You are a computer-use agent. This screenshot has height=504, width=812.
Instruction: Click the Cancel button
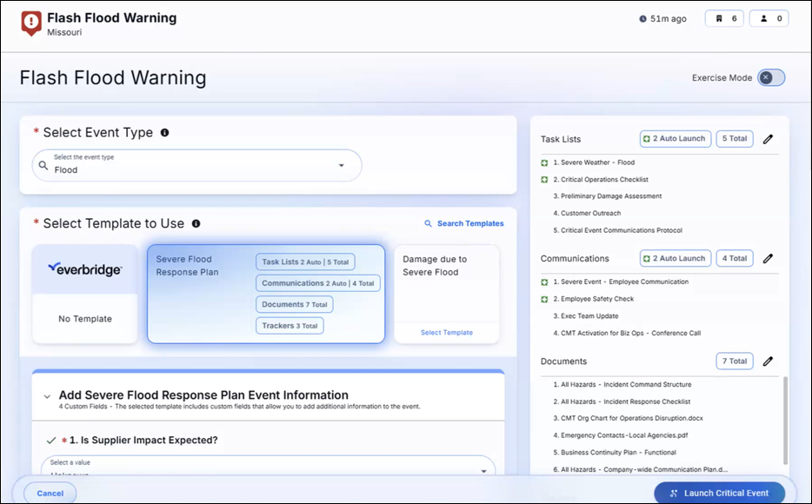50,493
